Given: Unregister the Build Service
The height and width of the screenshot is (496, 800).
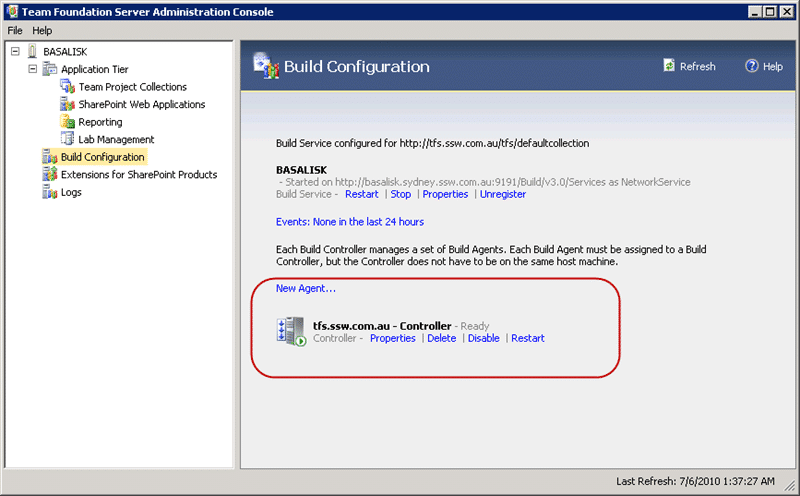Looking at the screenshot, I should click(x=503, y=194).
